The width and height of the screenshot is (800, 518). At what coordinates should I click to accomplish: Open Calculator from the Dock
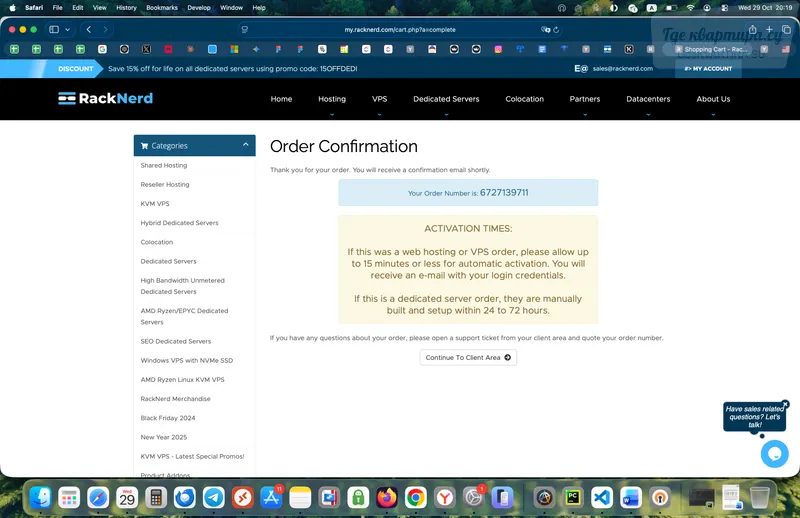[156, 497]
